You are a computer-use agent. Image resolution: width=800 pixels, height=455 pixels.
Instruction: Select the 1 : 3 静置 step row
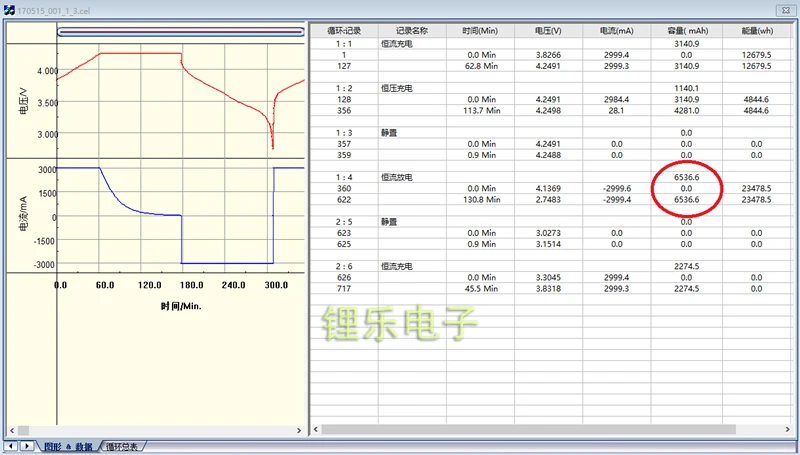coord(551,133)
